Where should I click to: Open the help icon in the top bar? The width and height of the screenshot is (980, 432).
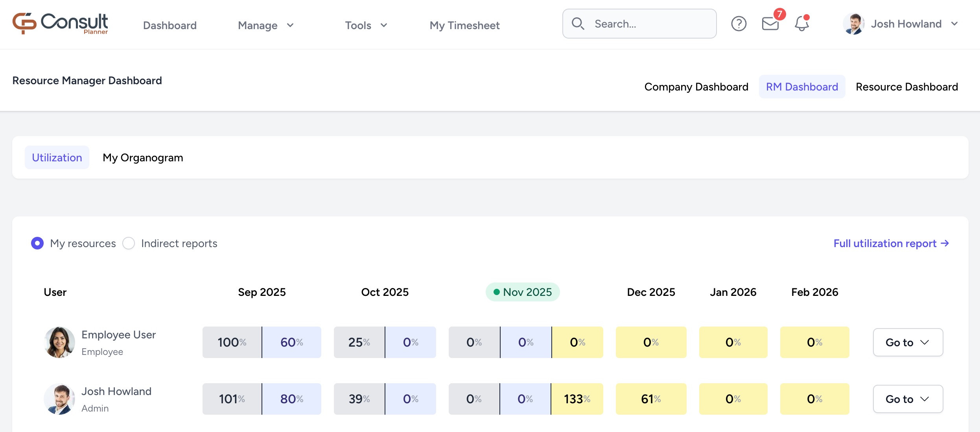click(x=739, y=24)
